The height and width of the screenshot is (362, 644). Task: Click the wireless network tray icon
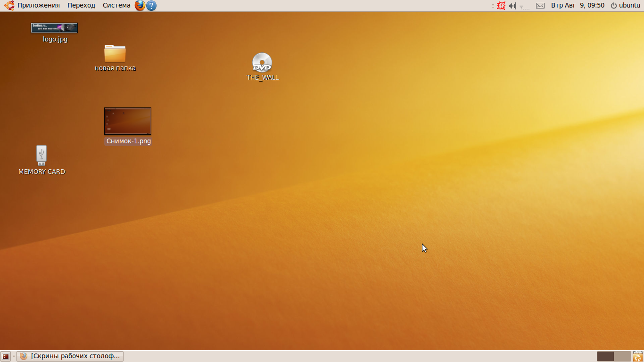(524, 6)
